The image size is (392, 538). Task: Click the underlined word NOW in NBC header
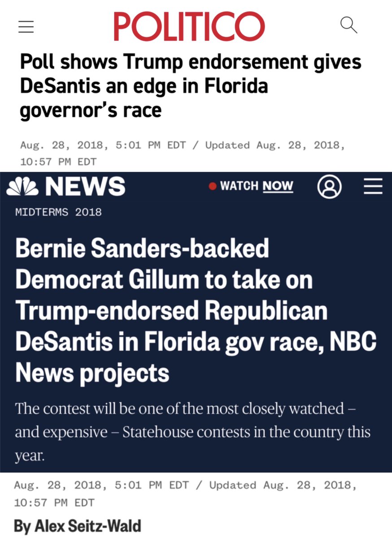tap(278, 186)
